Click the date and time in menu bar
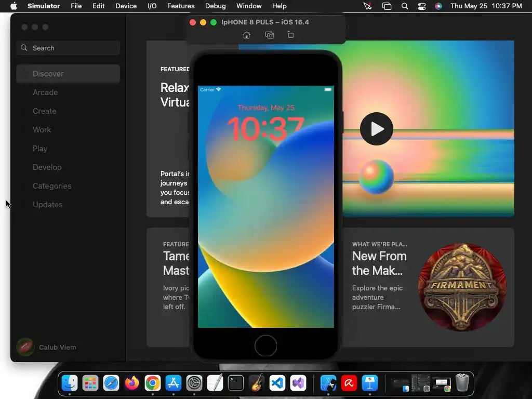This screenshot has width=532, height=399. [x=486, y=6]
